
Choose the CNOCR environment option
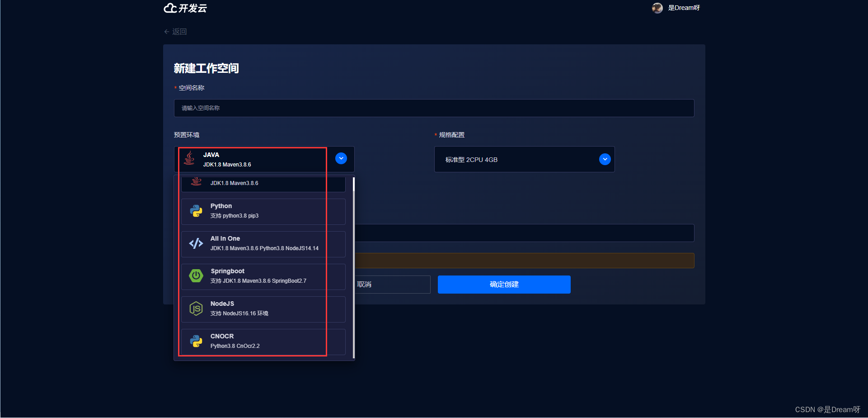[x=263, y=342]
